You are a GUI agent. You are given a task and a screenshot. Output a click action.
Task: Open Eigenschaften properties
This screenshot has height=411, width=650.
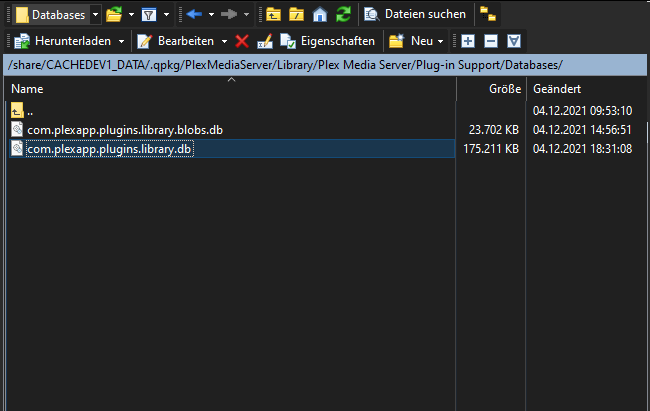327,41
